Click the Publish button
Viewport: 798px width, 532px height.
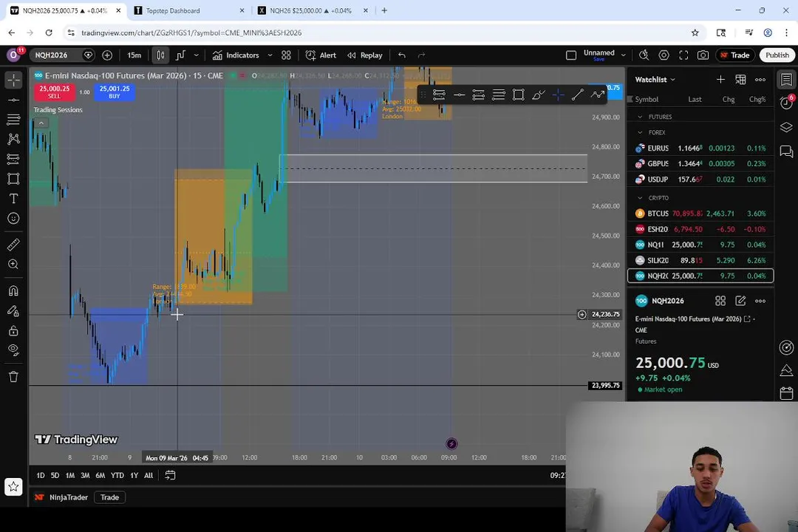tap(777, 55)
